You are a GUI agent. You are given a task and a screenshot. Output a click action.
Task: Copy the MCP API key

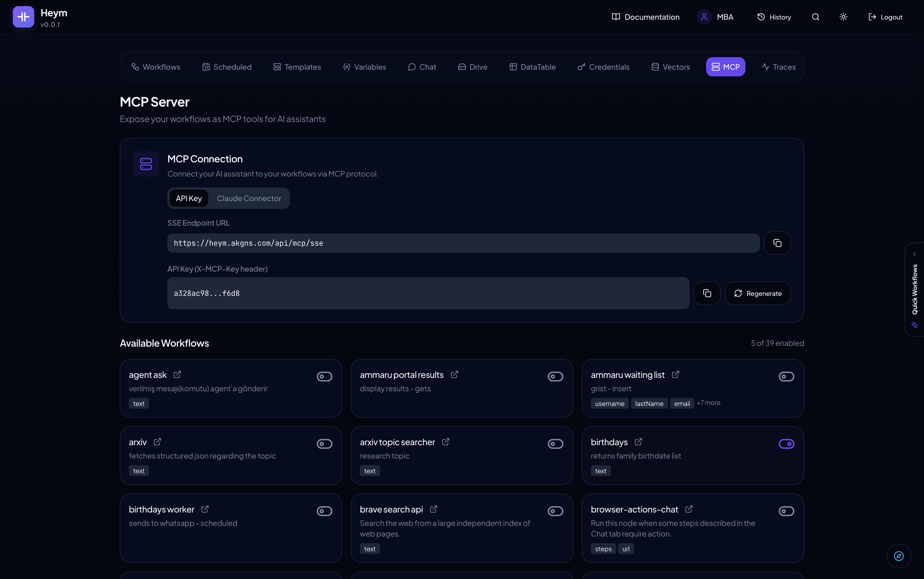click(707, 293)
